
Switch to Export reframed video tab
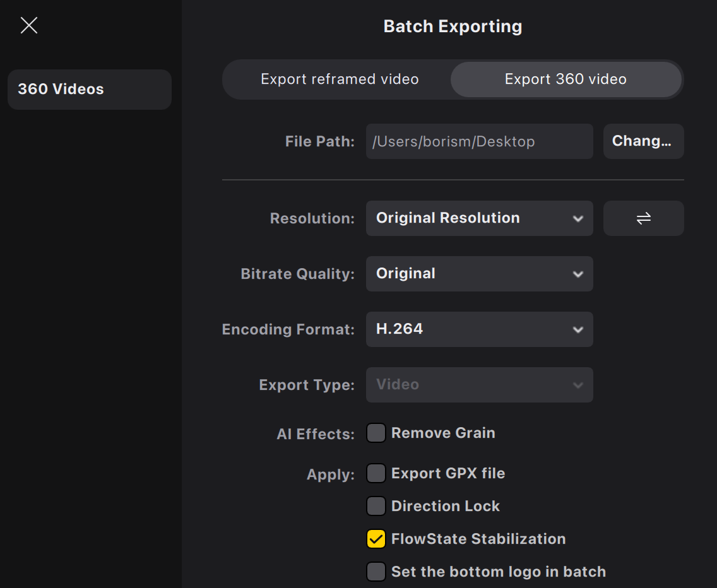pyautogui.click(x=340, y=79)
